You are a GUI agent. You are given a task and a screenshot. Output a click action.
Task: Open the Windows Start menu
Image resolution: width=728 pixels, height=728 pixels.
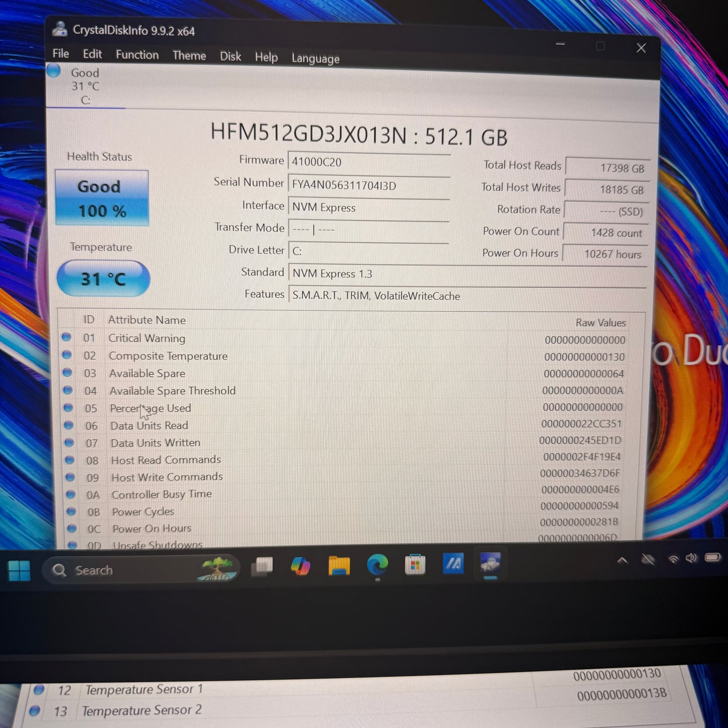pyautogui.click(x=19, y=571)
